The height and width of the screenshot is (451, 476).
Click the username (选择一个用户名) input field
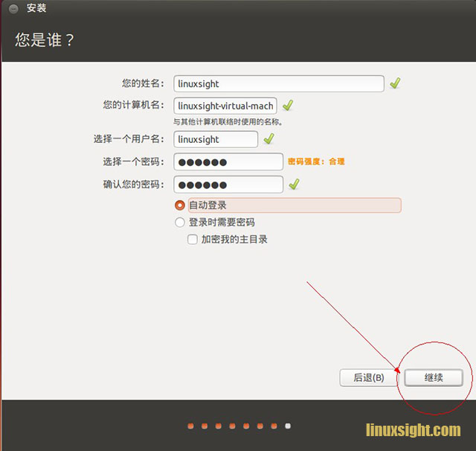pos(216,139)
